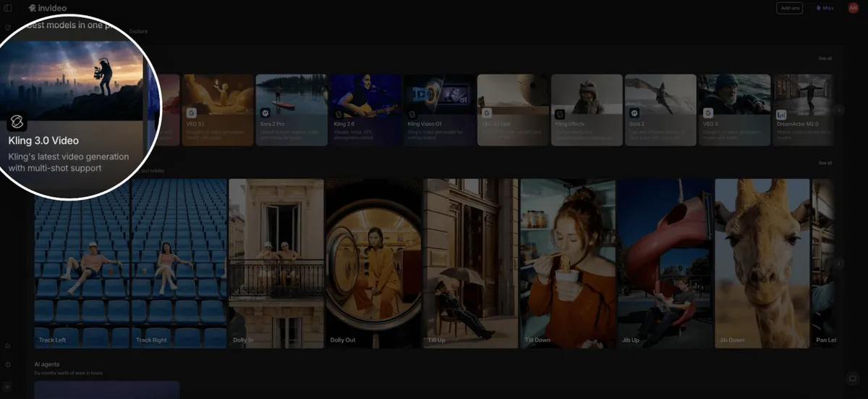The width and height of the screenshot is (868, 399).
Task: Select the Kling Effects title
Action: pyautogui.click(x=570, y=125)
